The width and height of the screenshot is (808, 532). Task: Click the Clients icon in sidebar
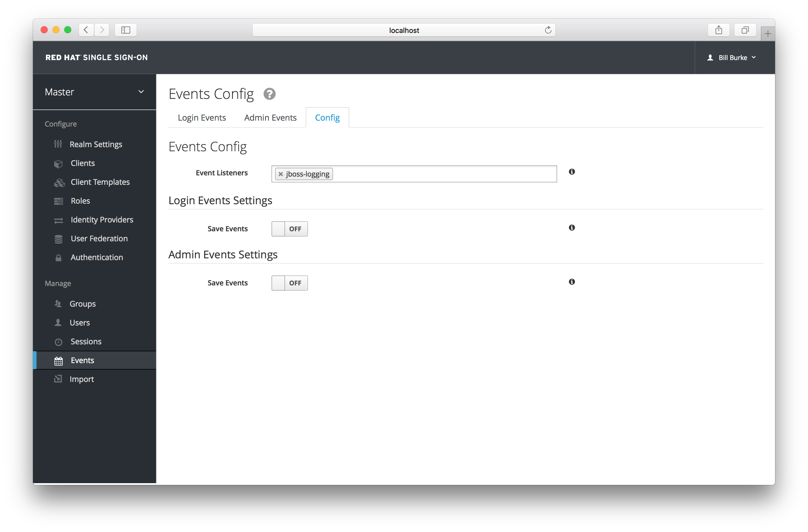pos(57,163)
